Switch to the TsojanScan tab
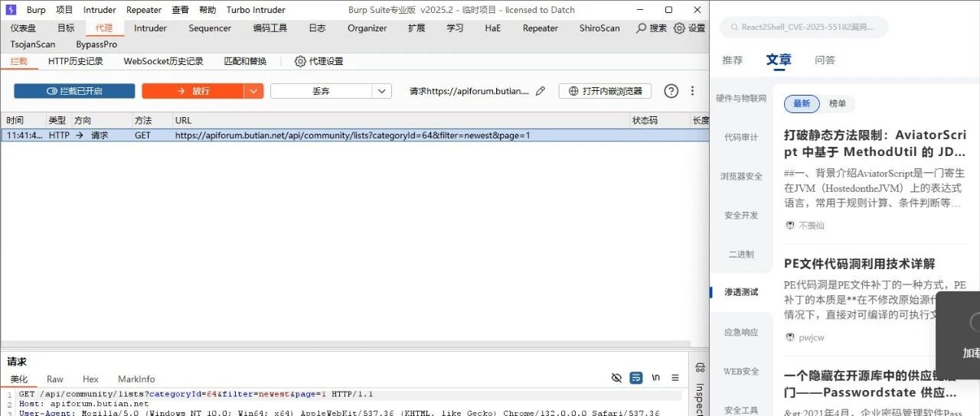980x416 pixels. coord(33,44)
